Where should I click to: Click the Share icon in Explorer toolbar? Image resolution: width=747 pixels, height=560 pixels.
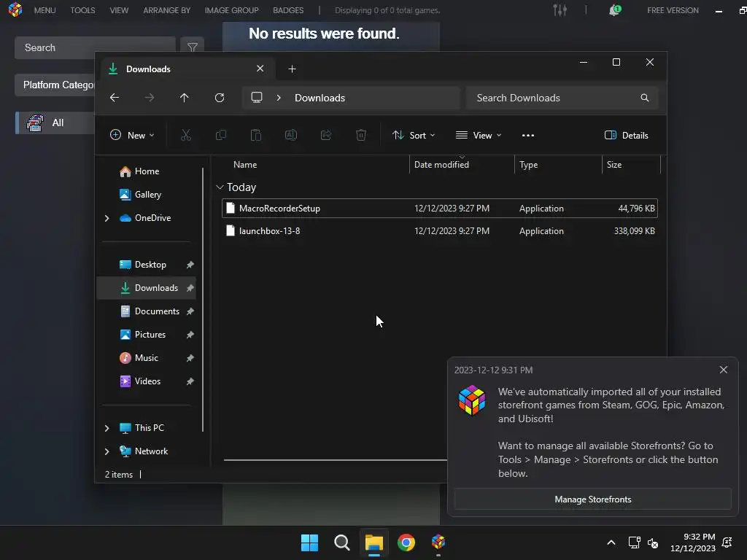coord(326,135)
